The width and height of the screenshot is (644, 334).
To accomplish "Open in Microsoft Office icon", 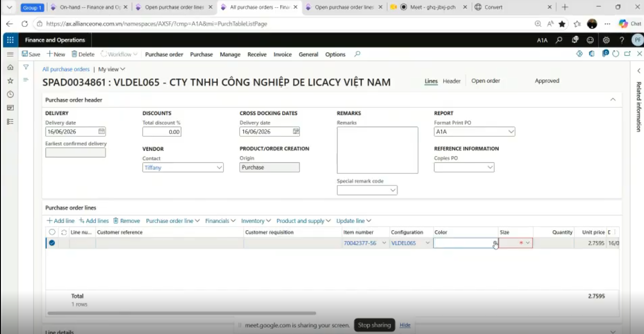I will coord(592,54).
